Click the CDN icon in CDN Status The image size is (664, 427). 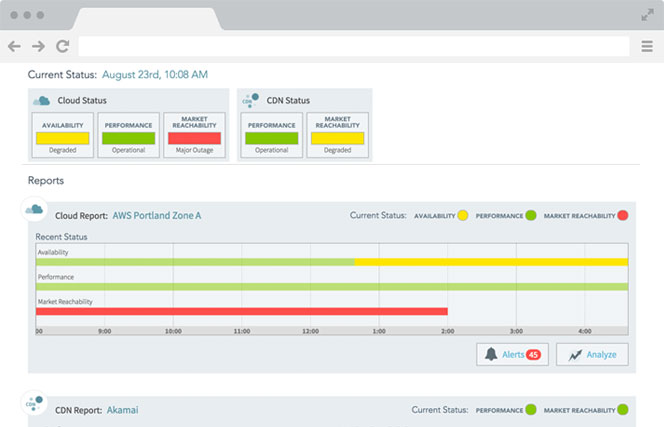point(250,100)
